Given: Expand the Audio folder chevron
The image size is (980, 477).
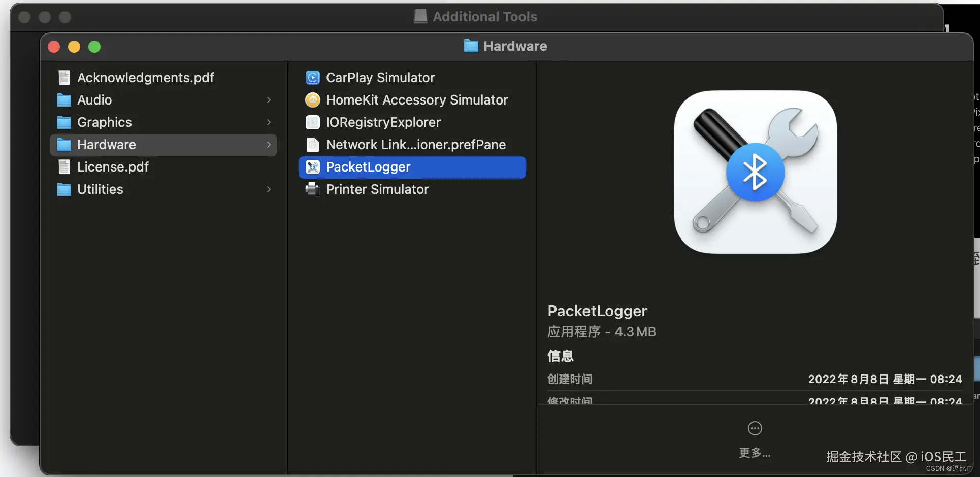Looking at the screenshot, I should tap(269, 100).
